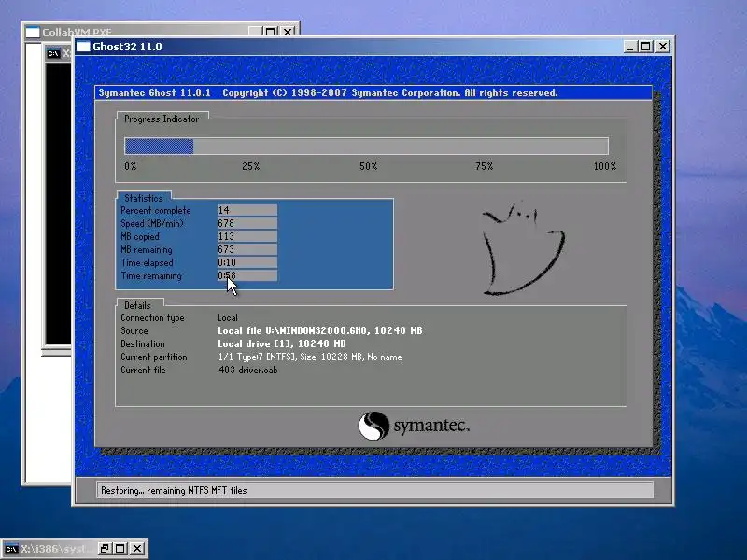
Task: Click the 25% progress scale label
Action: tap(250, 166)
